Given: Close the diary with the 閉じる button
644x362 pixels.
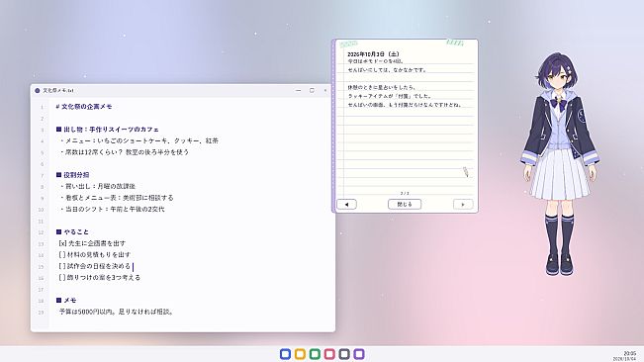Looking at the screenshot, I should pos(405,205).
